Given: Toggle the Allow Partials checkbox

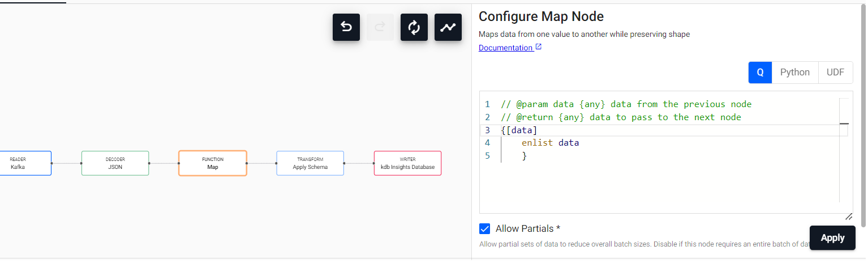Looking at the screenshot, I should 485,229.
